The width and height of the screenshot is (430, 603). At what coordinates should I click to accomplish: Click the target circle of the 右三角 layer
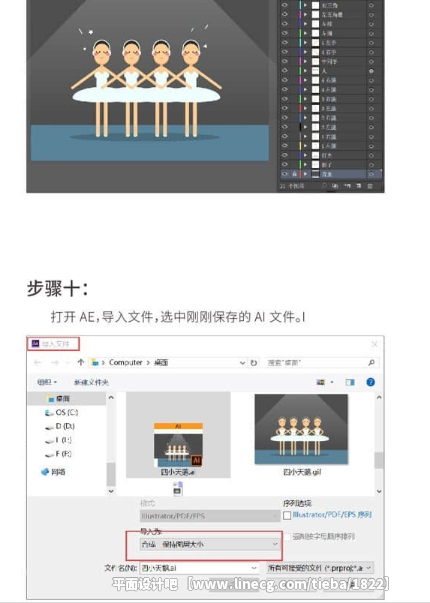[371, 5]
